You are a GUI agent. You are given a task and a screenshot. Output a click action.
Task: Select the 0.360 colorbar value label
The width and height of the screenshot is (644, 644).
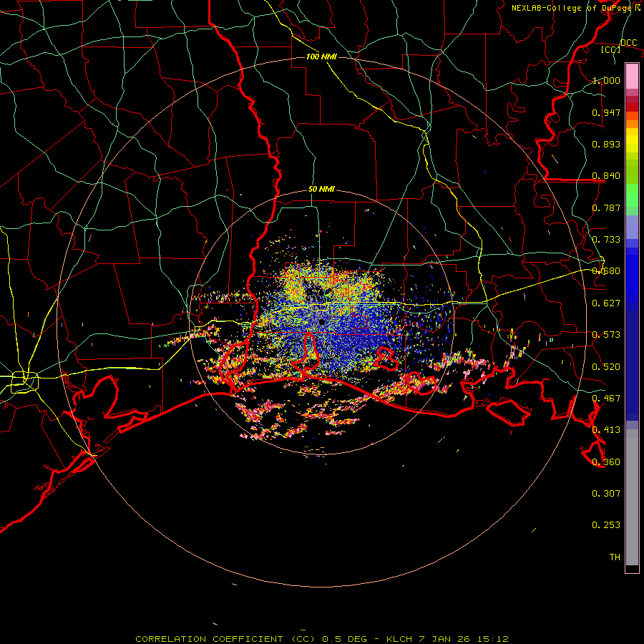pyautogui.click(x=606, y=462)
